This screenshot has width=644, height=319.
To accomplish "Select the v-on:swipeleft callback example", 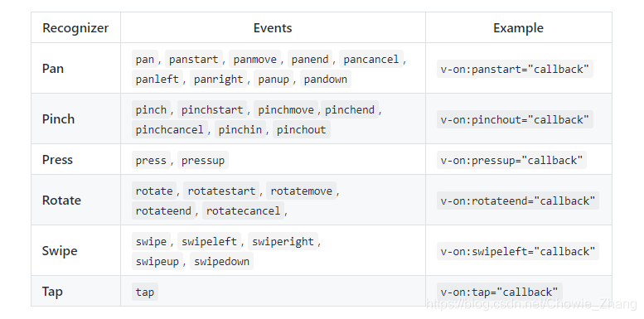I will (x=517, y=251).
